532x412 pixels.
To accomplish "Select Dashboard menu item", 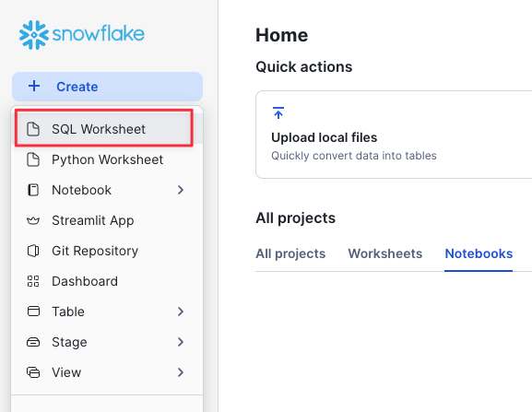I will [x=107, y=281].
